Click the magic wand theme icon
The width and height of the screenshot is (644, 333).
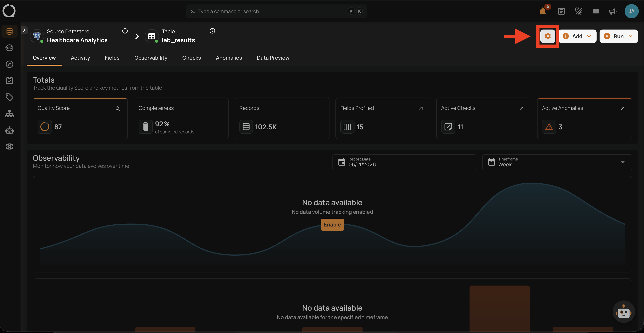[578, 11]
